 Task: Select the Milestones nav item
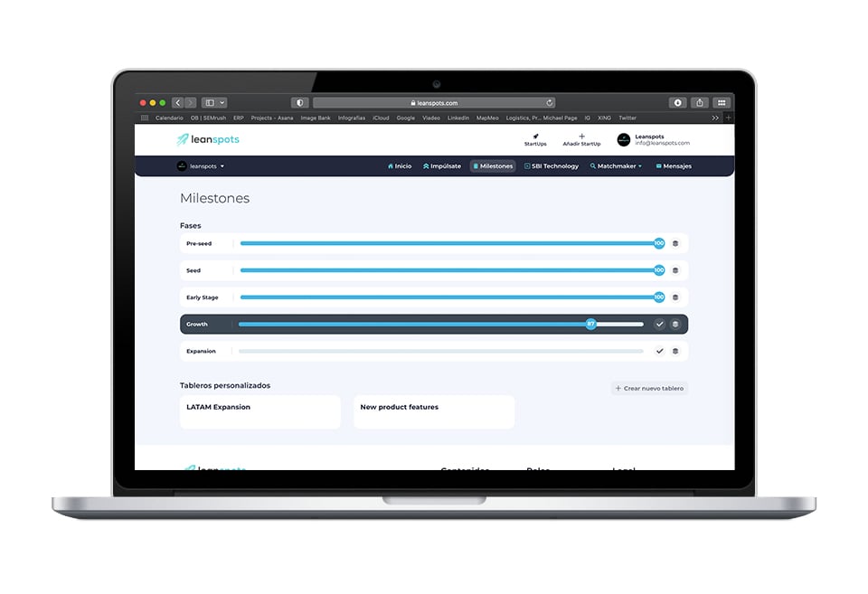point(493,166)
